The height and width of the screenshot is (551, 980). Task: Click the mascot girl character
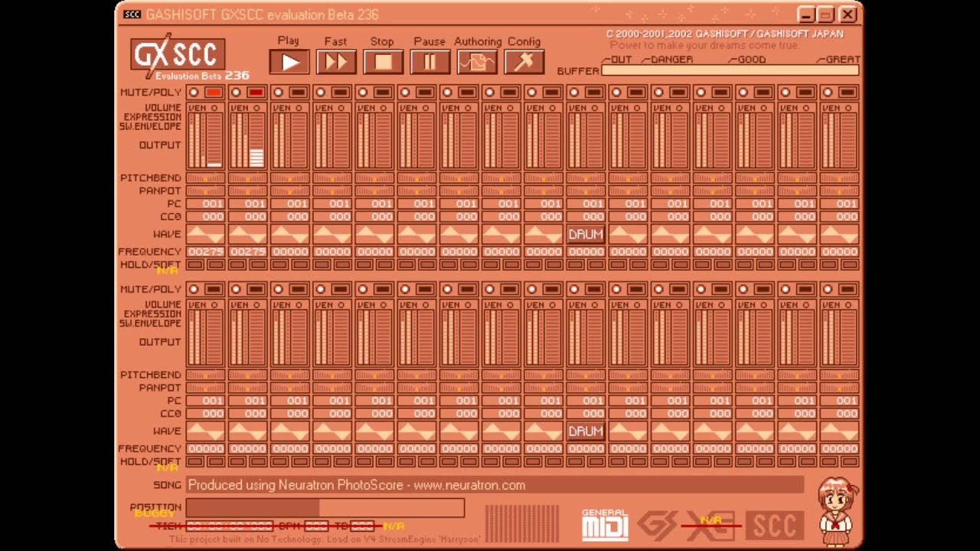836,510
